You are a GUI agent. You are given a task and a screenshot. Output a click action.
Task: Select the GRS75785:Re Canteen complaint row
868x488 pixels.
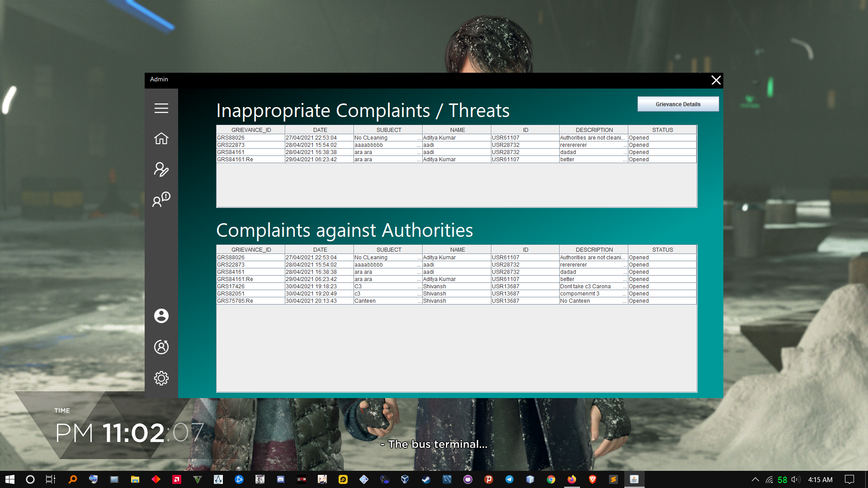[x=251, y=301]
